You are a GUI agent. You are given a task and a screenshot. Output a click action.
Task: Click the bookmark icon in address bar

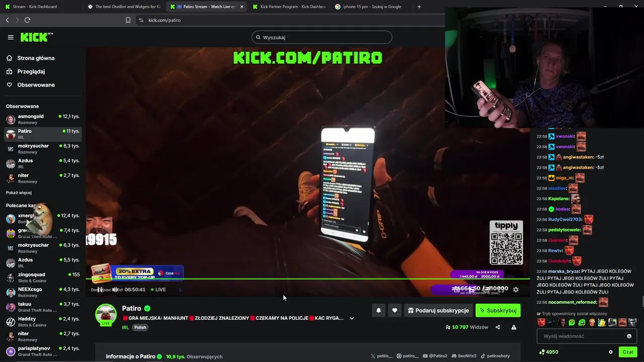coord(128,20)
